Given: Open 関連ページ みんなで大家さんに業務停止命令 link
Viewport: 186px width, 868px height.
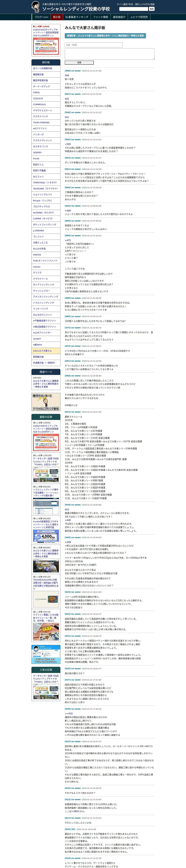Looking at the screenshot, I should [46, 384].
